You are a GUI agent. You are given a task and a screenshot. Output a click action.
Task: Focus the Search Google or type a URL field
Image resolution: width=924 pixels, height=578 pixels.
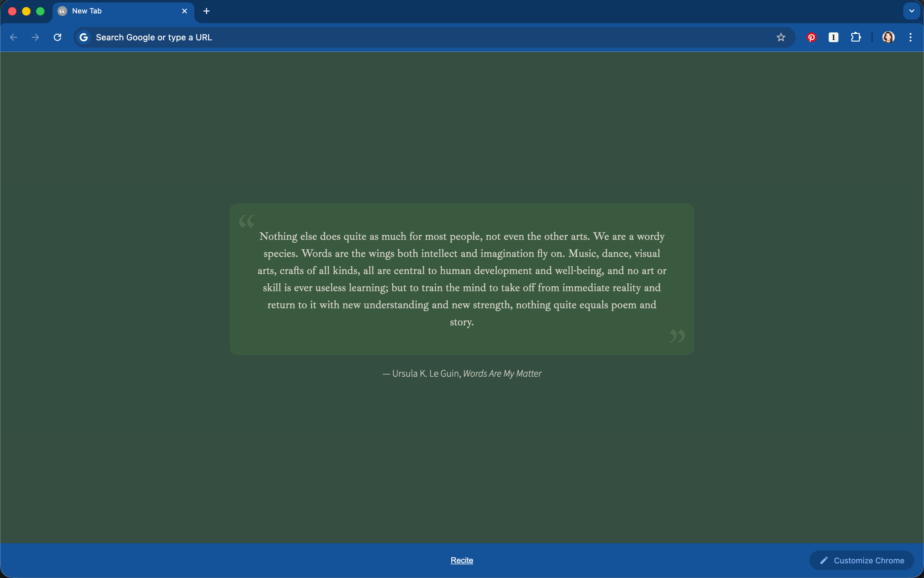coord(420,38)
